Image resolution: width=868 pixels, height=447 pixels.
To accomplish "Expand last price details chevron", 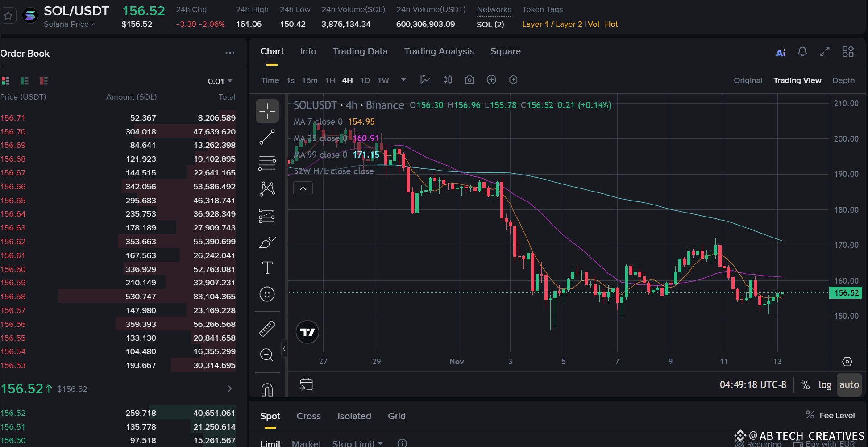I will tap(230, 389).
